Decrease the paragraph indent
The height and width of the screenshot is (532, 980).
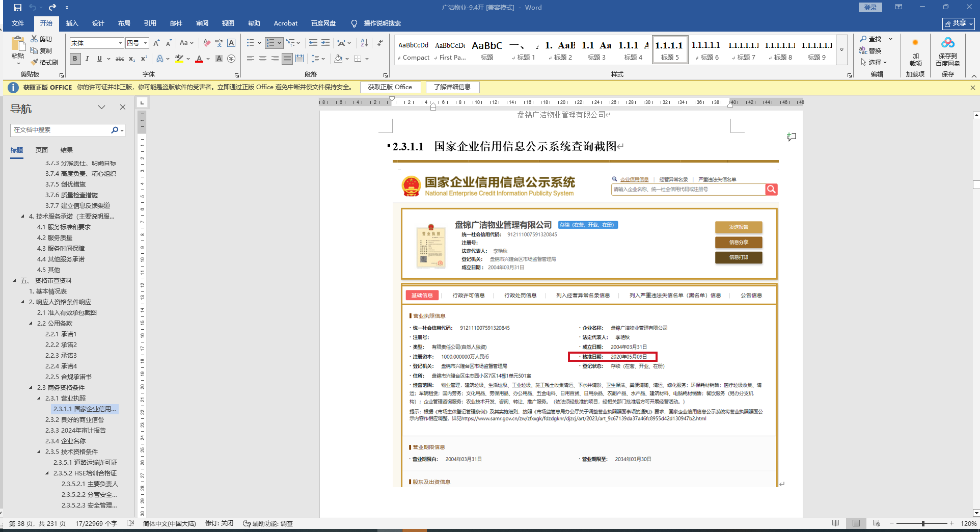[x=313, y=43]
